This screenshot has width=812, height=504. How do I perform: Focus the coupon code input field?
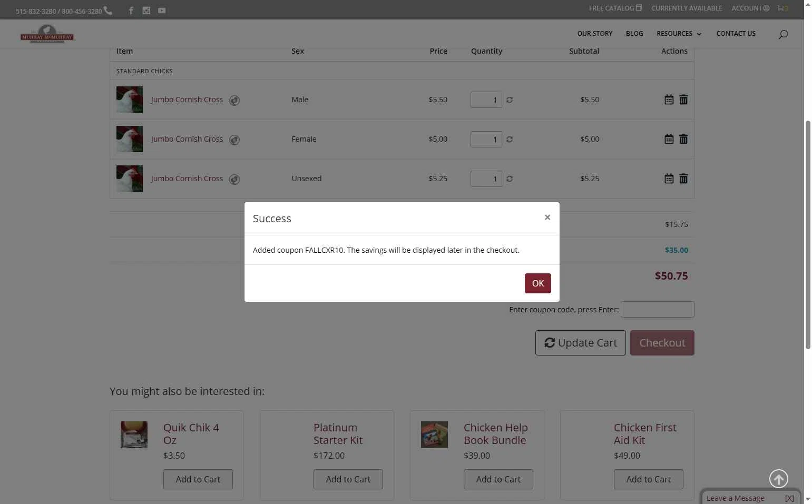(658, 310)
